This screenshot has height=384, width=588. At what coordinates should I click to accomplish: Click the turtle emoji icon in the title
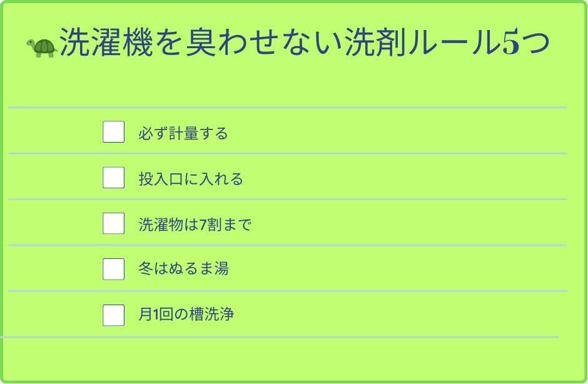(41, 48)
